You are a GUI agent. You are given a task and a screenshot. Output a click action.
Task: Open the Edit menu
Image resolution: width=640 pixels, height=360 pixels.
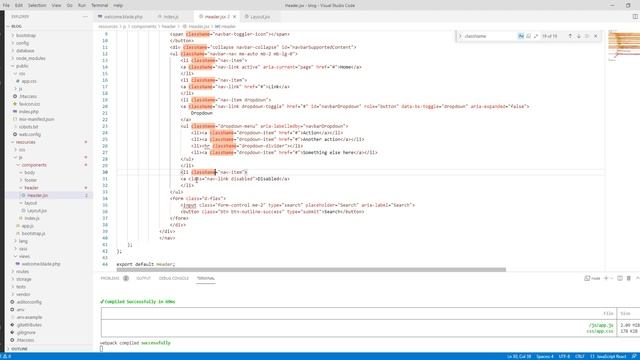(19, 5)
